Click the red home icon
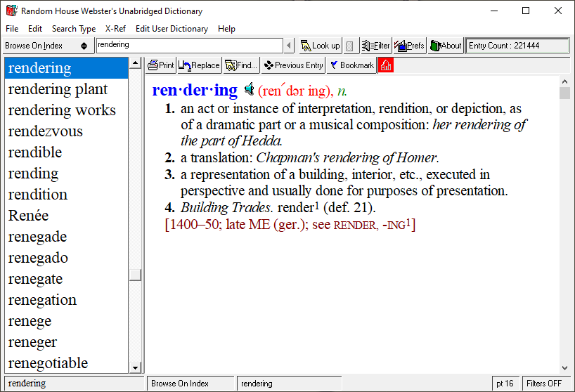Screen dimensions: 575x392 pos(385,65)
